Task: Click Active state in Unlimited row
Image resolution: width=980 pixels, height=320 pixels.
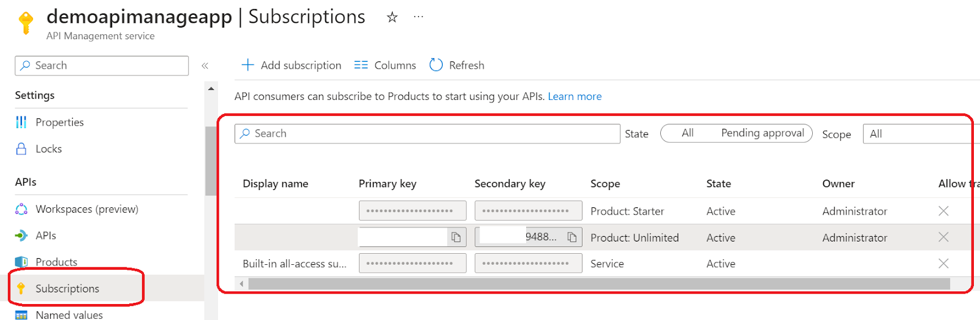Action: pyautogui.click(x=720, y=237)
